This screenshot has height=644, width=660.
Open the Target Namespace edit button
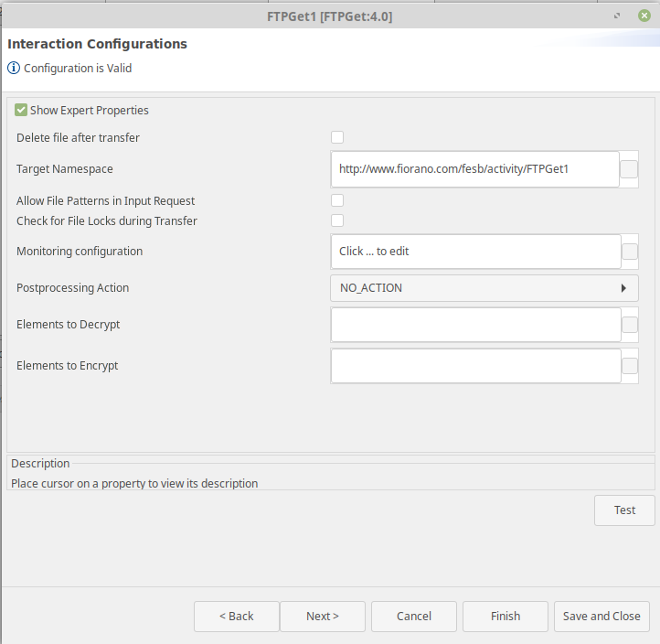pyautogui.click(x=629, y=169)
